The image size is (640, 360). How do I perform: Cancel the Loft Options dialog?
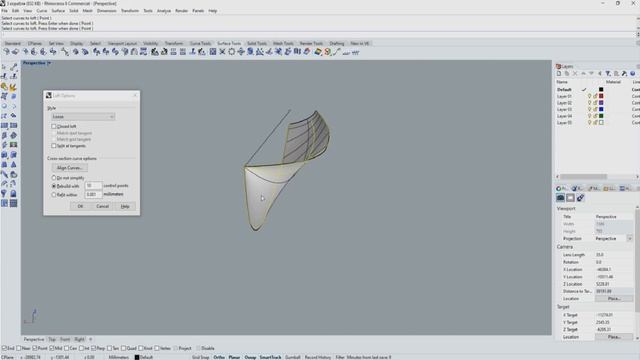pos(102,207)
